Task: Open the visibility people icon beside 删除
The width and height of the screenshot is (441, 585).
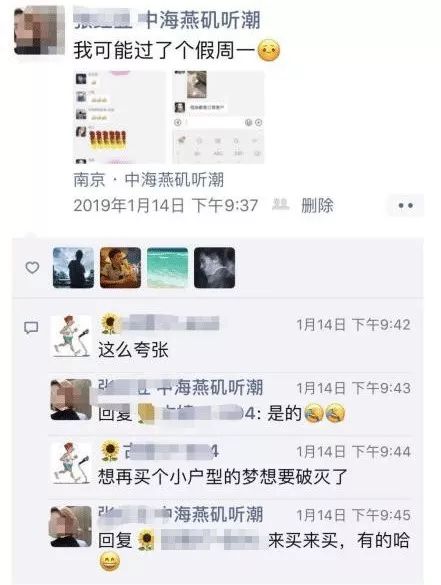Action: click(281, 204)
